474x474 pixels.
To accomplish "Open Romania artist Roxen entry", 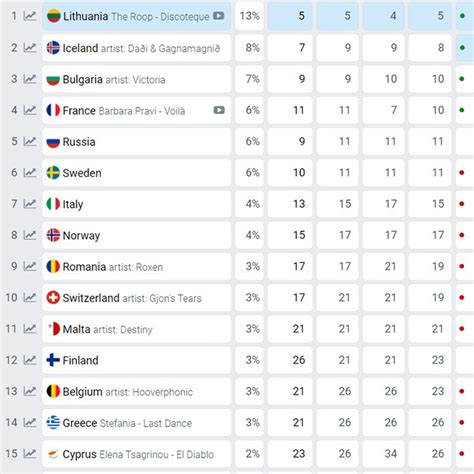I will (136, 266).
